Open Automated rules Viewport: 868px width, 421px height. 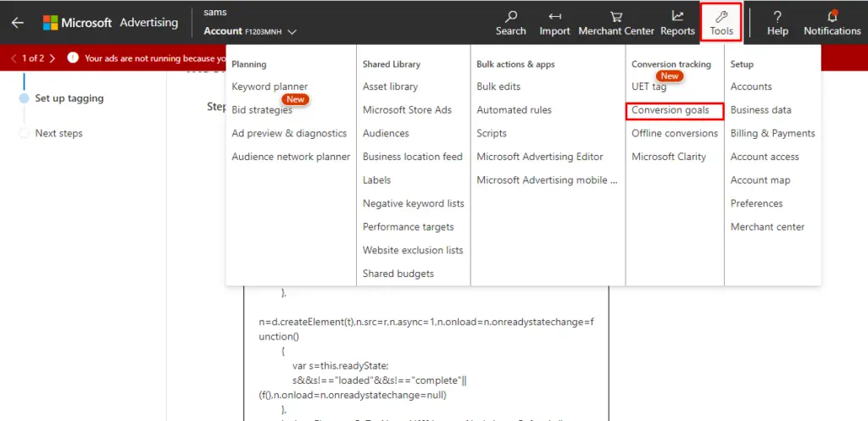(514, 110)
